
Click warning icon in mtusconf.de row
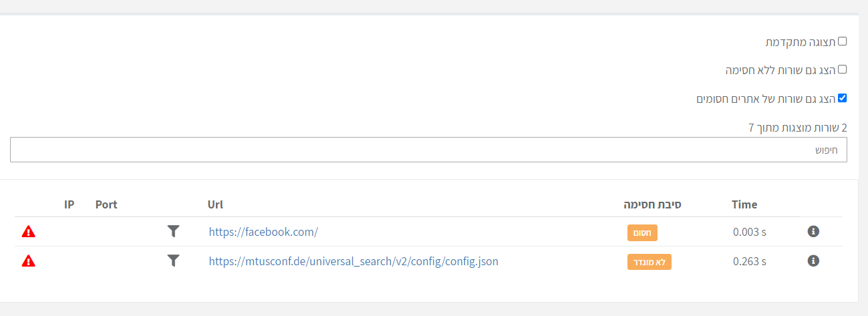point(28,261)
